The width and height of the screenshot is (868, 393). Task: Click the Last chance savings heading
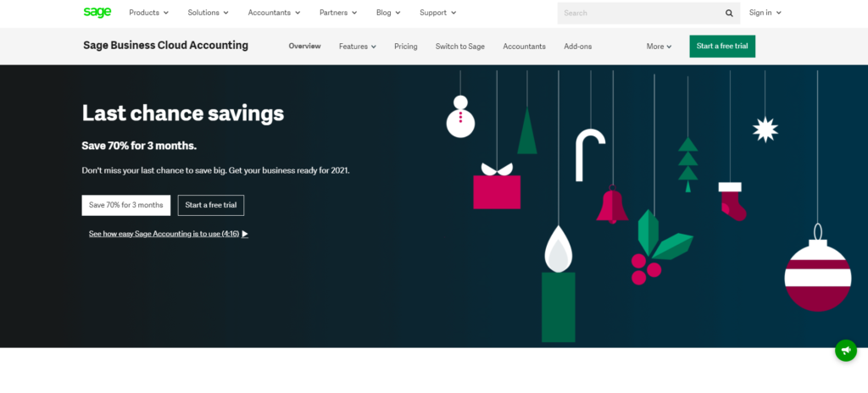pyautogui.click(x=183, y=113)
